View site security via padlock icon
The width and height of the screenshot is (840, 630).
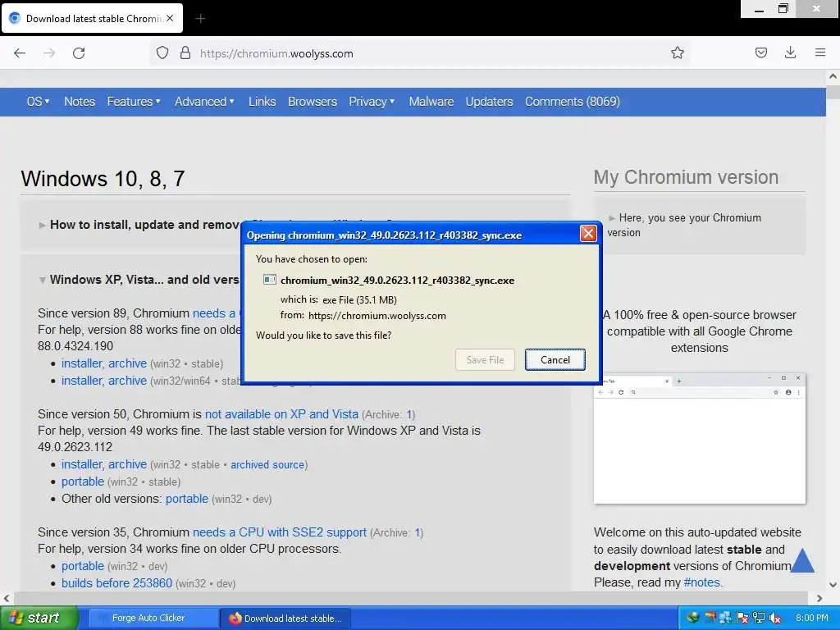click(185, 53)
